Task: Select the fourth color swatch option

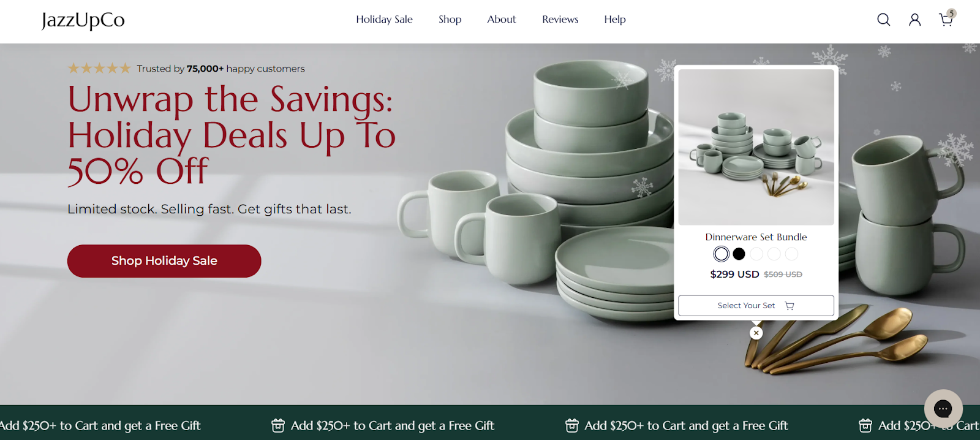Action: (774, 254)
